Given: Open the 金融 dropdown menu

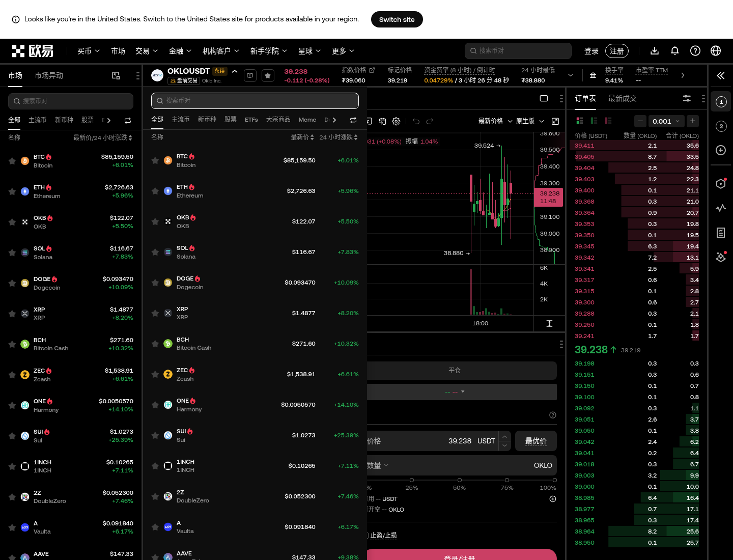Looking at the screenshot, I should [180, 51].
